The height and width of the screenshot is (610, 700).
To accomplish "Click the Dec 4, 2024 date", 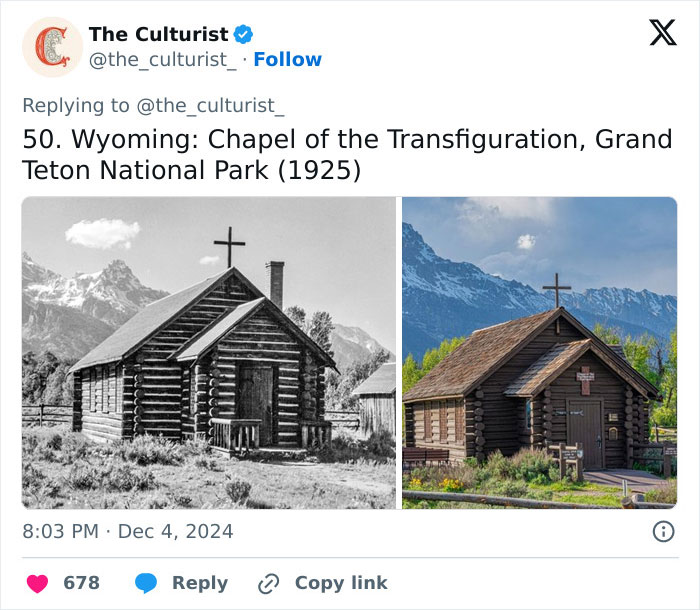I will [176, 532].
